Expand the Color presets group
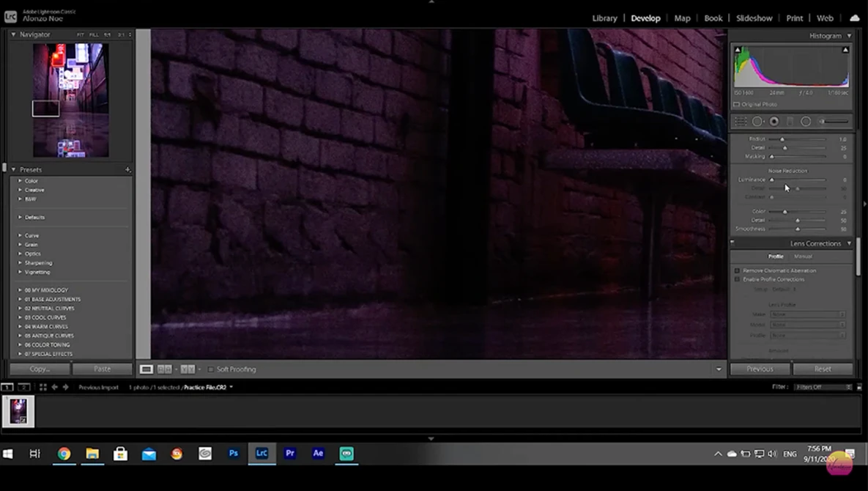Viewport: 868px width, 491px height. [x=20, y=181]
